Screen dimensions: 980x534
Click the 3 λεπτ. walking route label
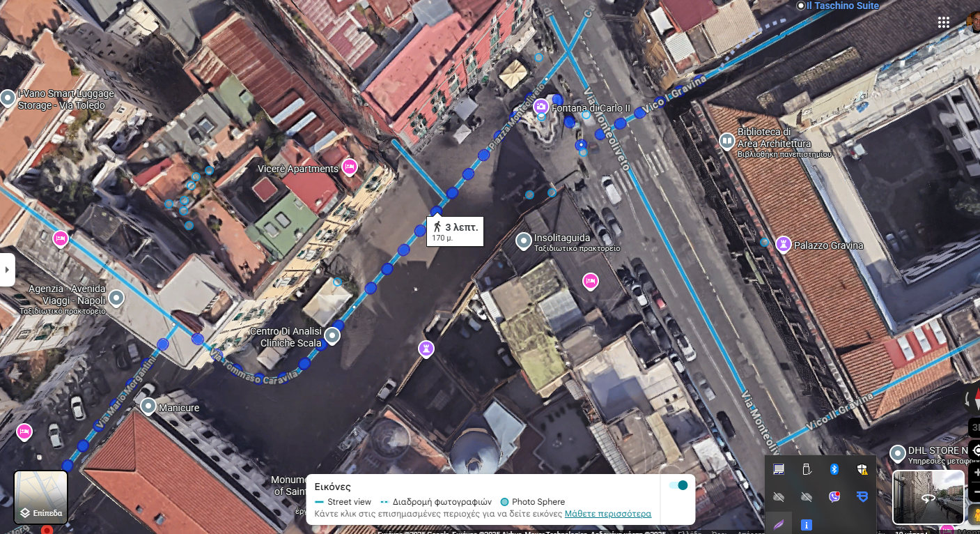(455, 231)
